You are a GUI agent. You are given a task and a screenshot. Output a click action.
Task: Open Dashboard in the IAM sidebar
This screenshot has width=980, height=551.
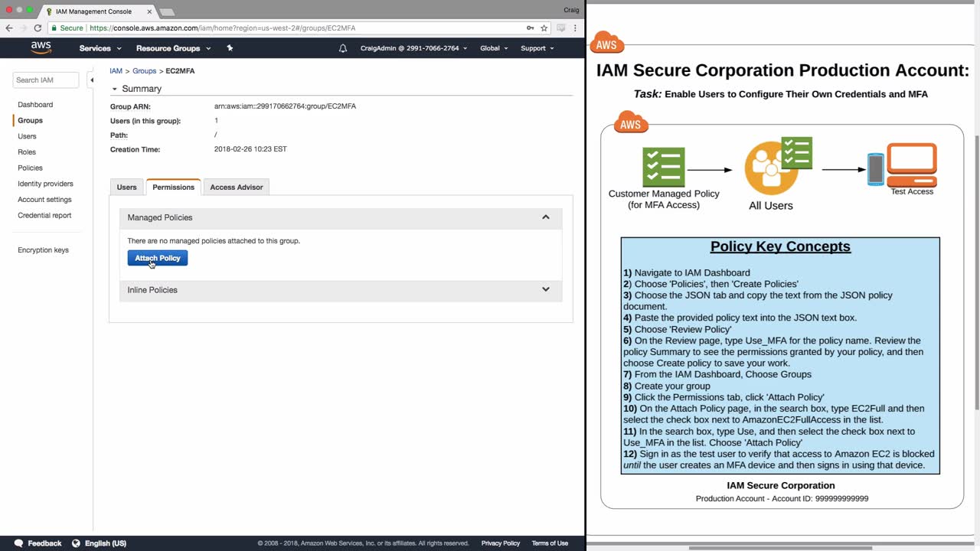point(35,105)
